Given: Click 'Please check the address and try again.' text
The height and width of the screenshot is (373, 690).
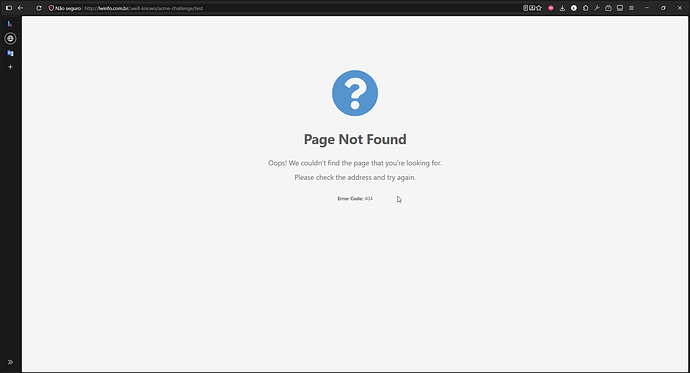Looking at the screenshot, I should tap(355, 177).
